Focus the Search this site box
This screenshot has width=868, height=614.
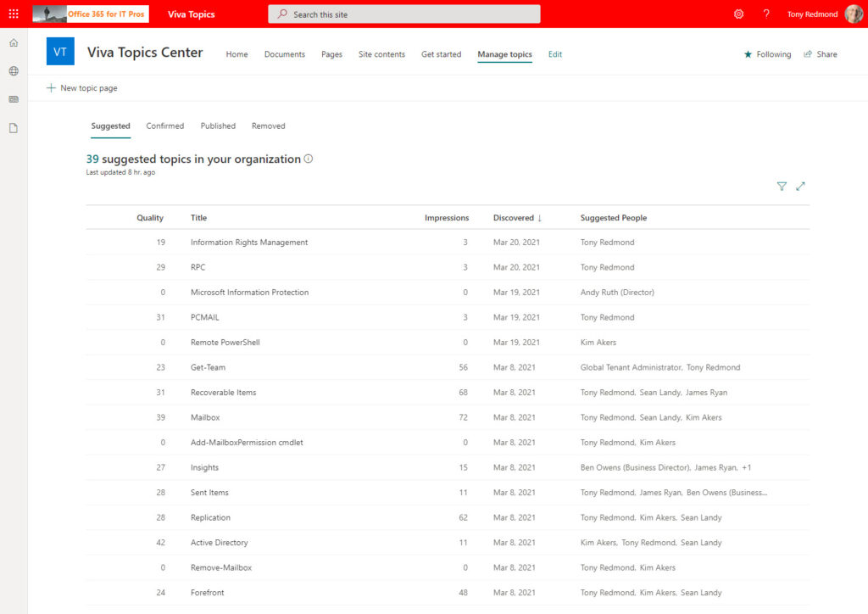pyautogui.click(x=404, y=14)
